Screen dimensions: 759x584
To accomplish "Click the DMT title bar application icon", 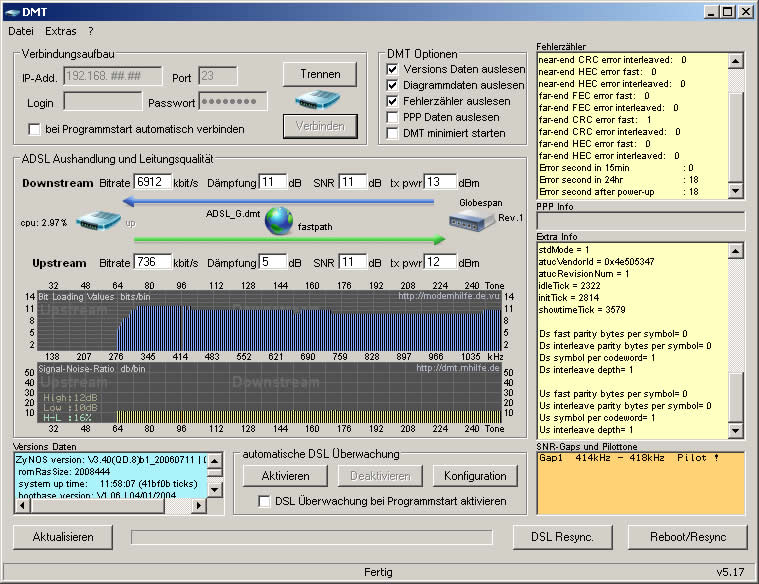I will pos(12,11).
